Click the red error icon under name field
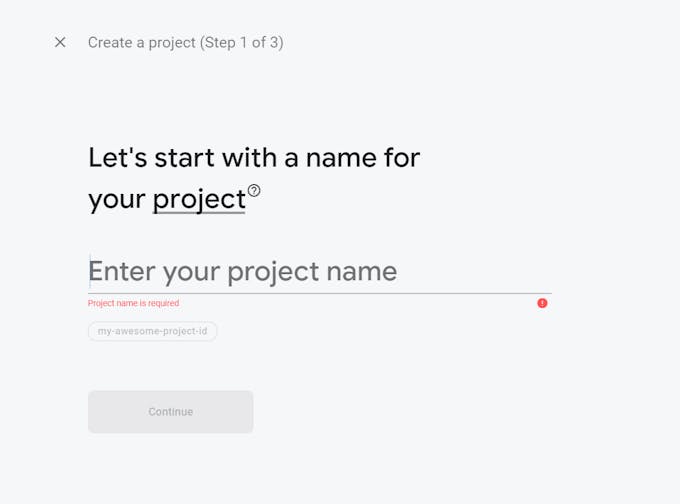Viewport: 680px width, 504px height. click(x=542, y=303)
